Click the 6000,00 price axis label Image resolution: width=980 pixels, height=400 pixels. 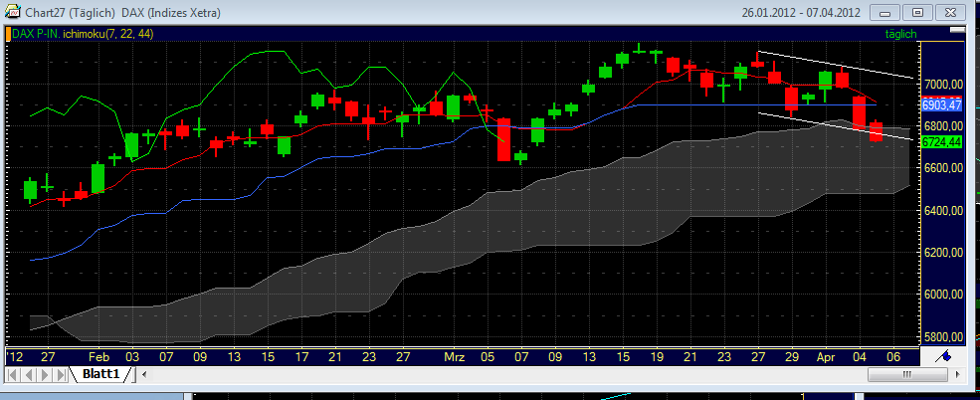[x=942, y=295]
